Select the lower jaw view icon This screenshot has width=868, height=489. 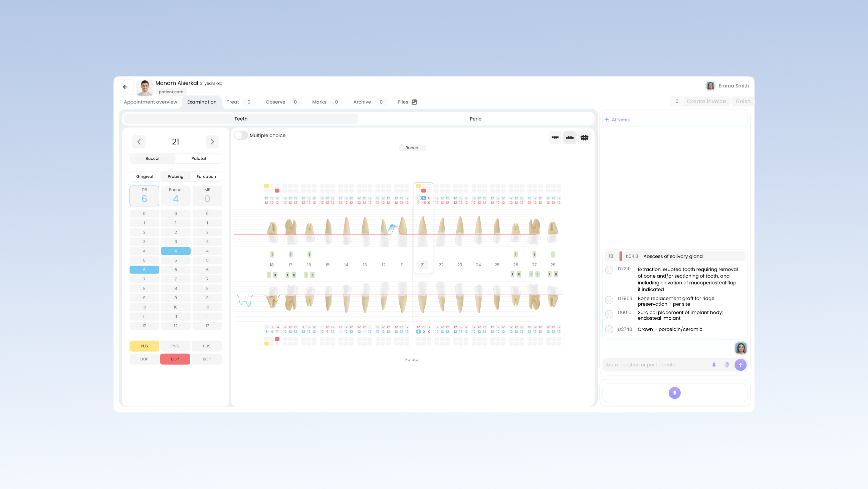point(570,138)
